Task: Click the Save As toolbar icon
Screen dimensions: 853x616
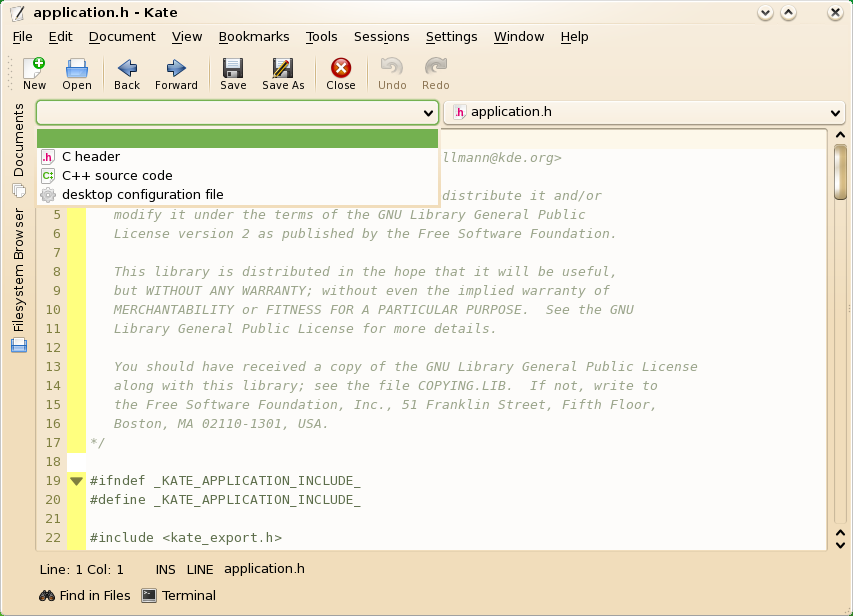Action: pyautogui.click(x=283, y=73)
